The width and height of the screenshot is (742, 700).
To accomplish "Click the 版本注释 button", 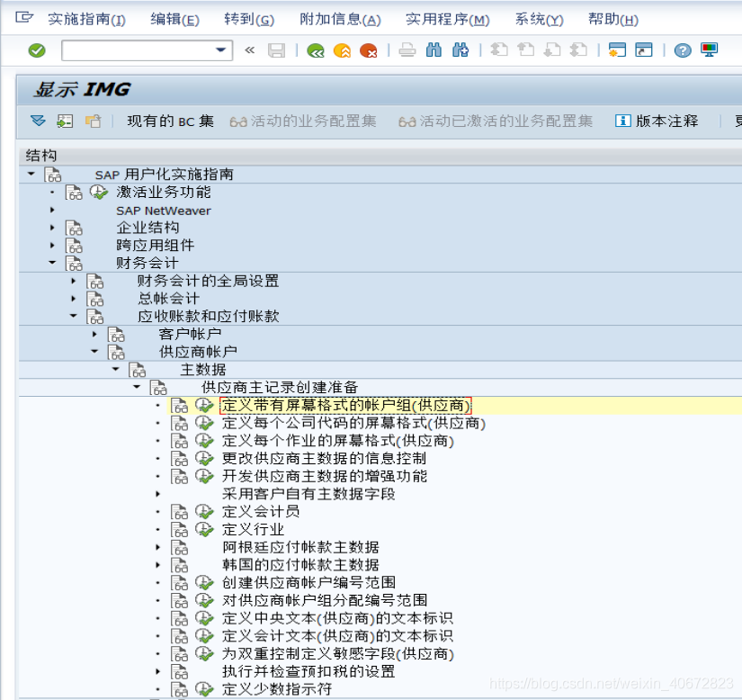I will pyautogui.click(x=657, y=121).
